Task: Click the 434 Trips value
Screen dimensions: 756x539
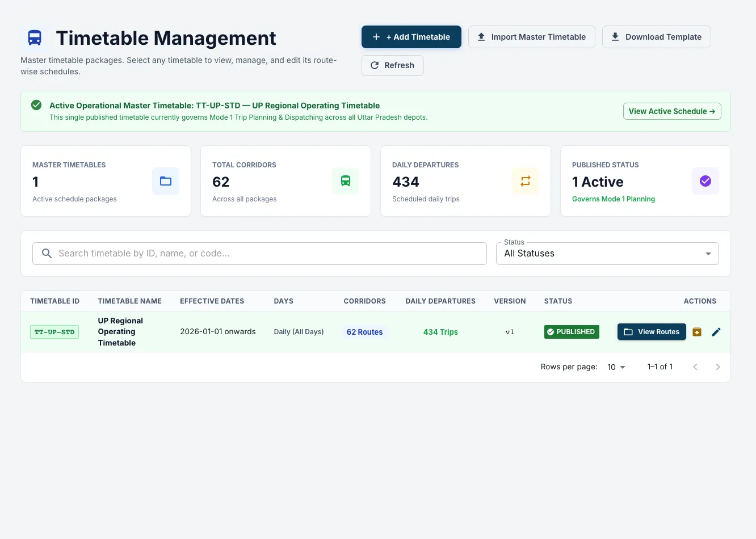Action: point(440,332)
